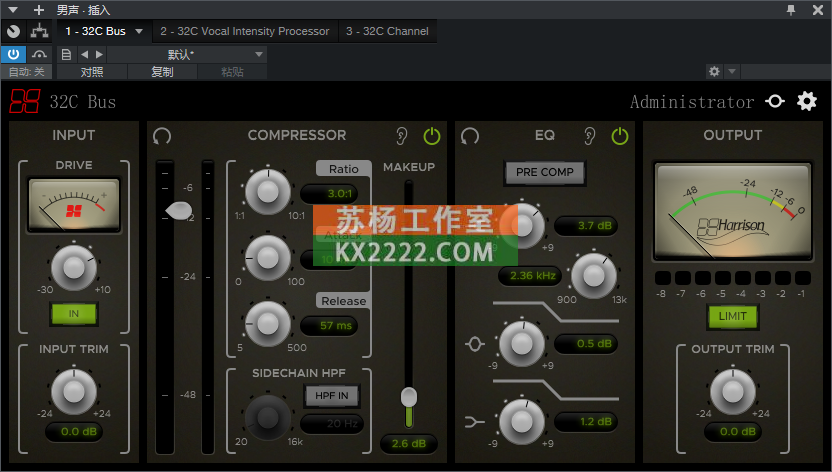
Task: Click the 3.7 dB EQ gain value
Action: pos(586,225)
